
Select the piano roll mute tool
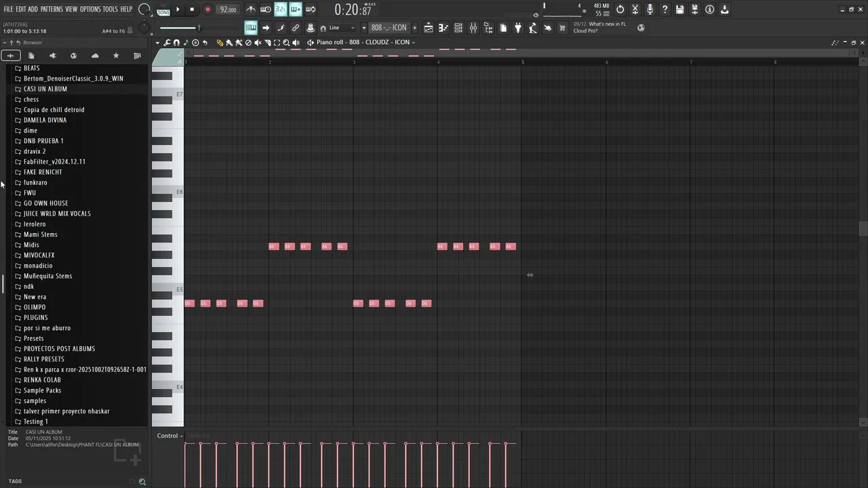[258, 43]
